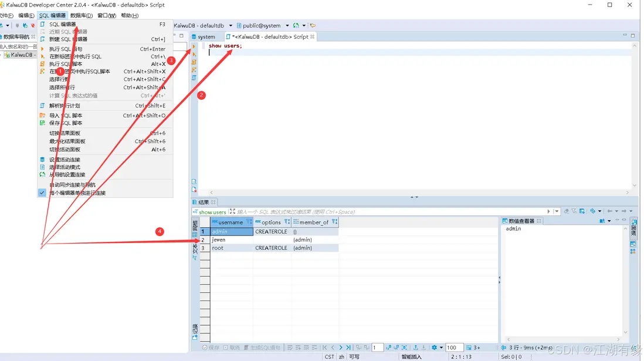Viewport: 644px width, 361px height.
Task: Click the connection sync icon in toolbar
Action: pos(296,25)
